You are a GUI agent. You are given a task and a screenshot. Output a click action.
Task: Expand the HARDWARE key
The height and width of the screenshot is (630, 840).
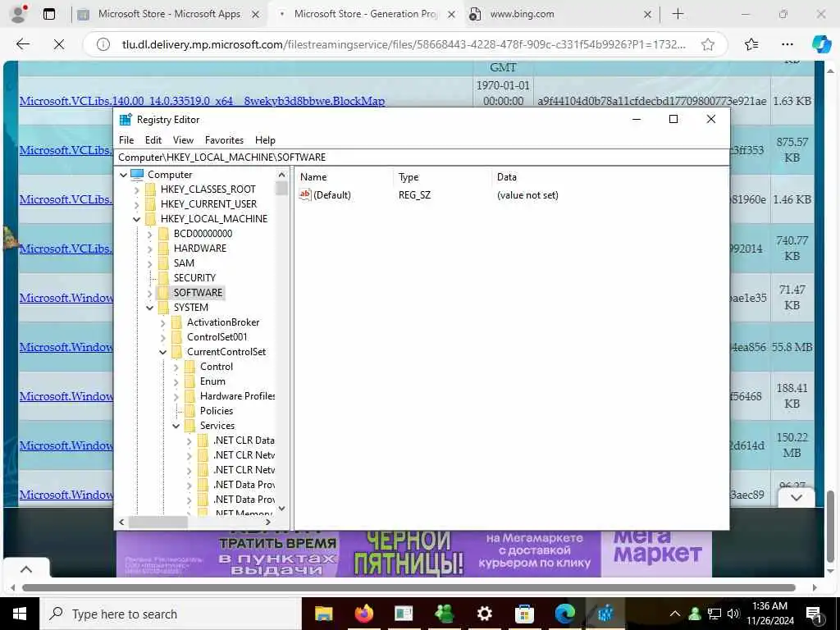click(149, 249)
